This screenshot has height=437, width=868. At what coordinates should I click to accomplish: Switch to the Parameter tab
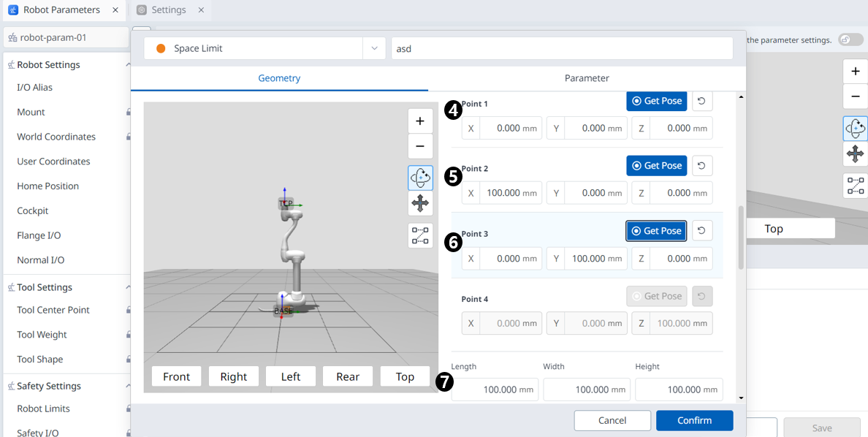click(586, 78)
